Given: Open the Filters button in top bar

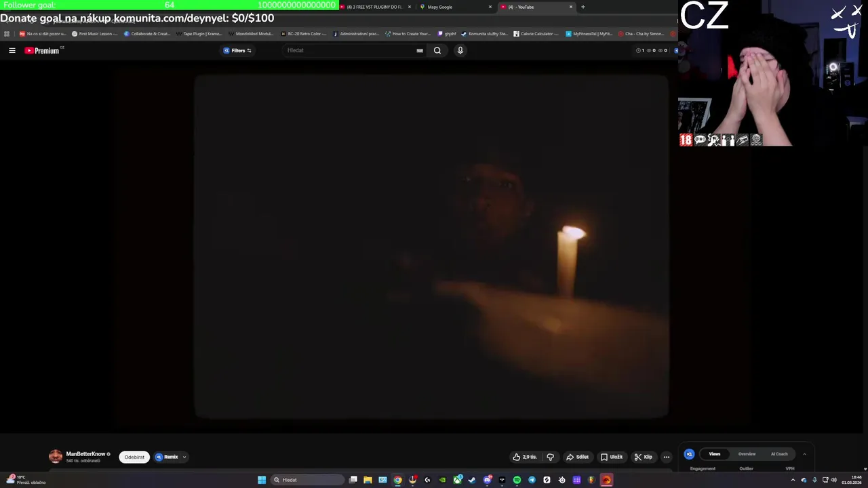Looking at the screenshot, I should 237,50.
